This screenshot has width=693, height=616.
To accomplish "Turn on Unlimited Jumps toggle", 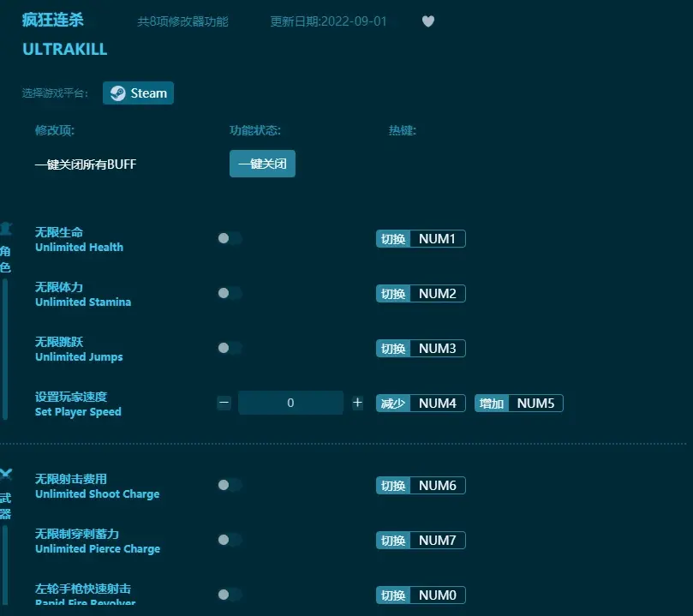I will click(x=229, y=349).
